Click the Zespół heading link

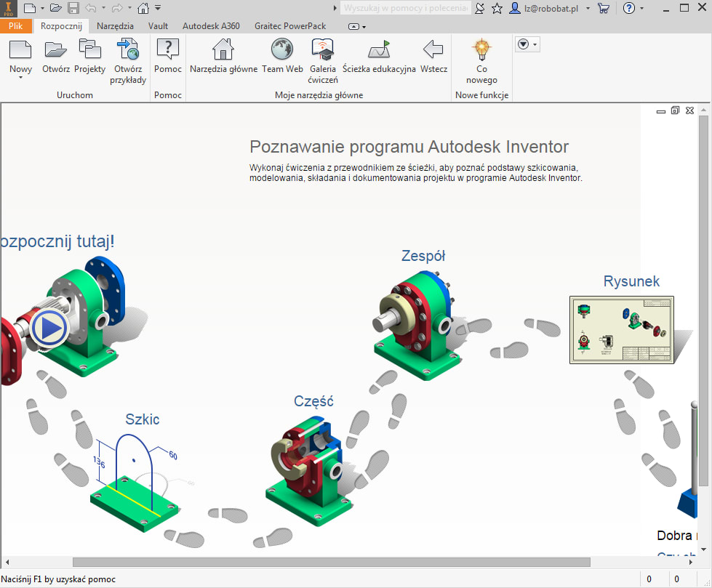(423, 255)
